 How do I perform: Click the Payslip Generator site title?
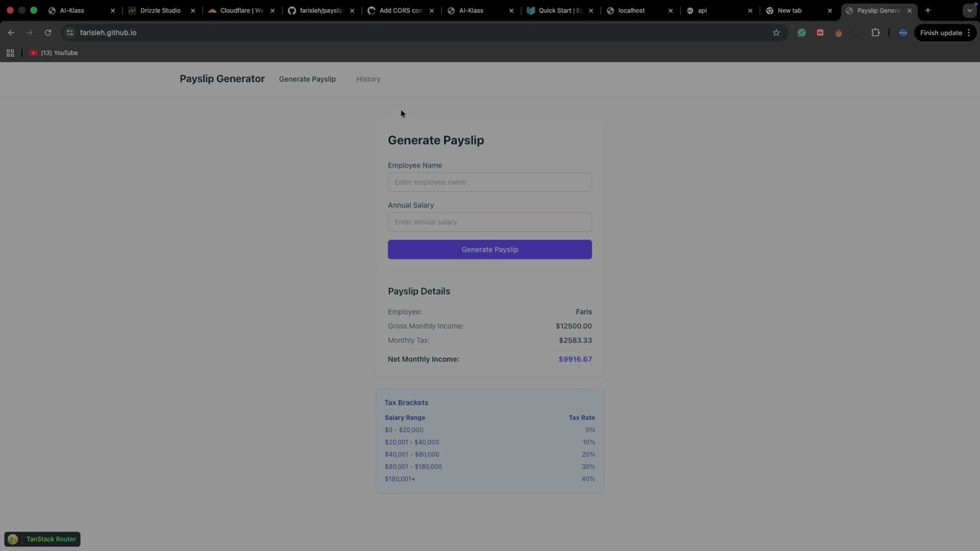click(222, 79)
